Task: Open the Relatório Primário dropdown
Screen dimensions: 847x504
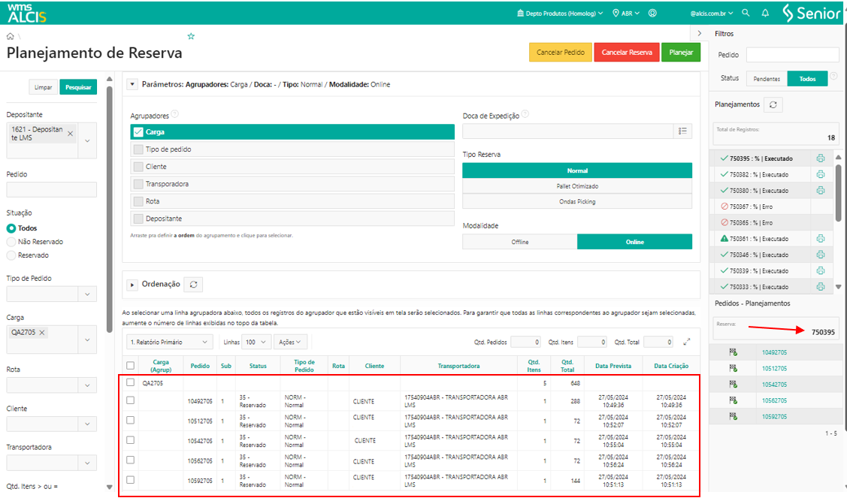Action: (x=170, y=342)
